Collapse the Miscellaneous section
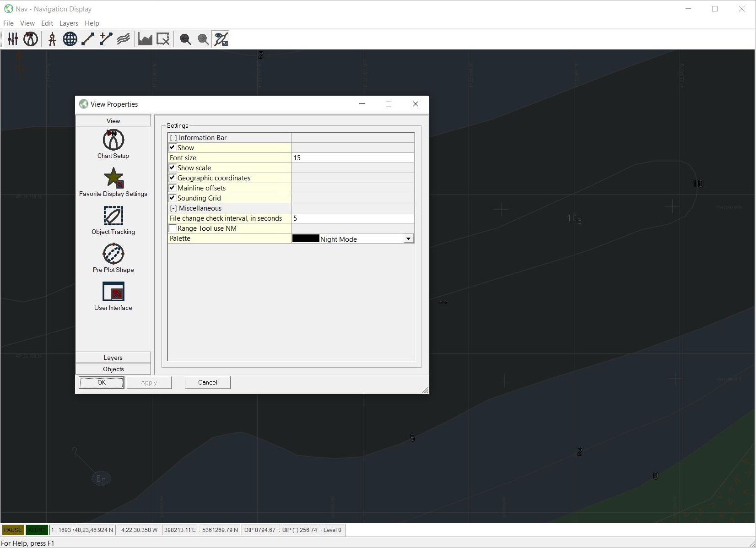The height and width of the screenshot is (548, 756). (x=173, y=208)
